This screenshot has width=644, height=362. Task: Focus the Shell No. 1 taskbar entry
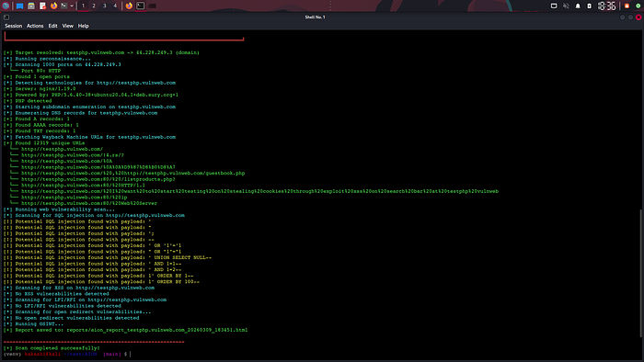tap(141, 6)
